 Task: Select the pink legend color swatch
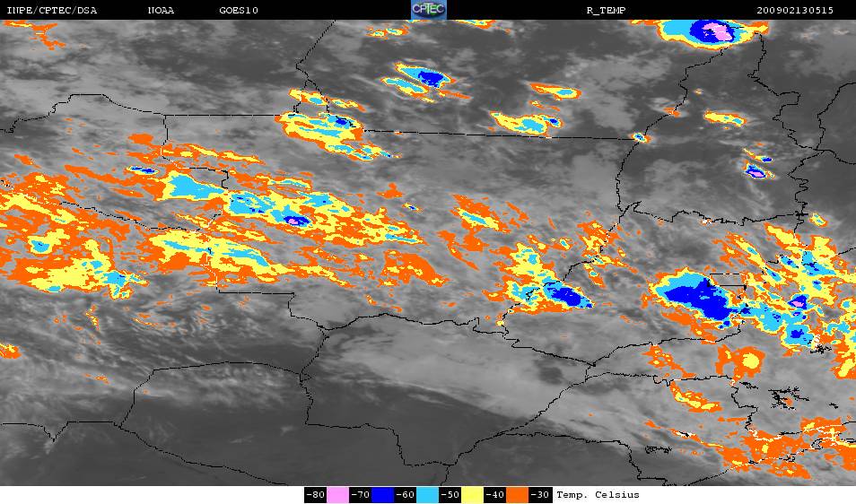pyautogui.click(x=338, y=495)
